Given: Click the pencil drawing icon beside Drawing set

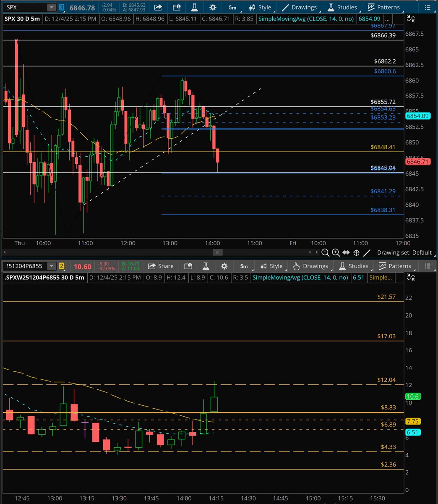Looking at the screenshot, I should pyautogui.click(x=366, y=252).
